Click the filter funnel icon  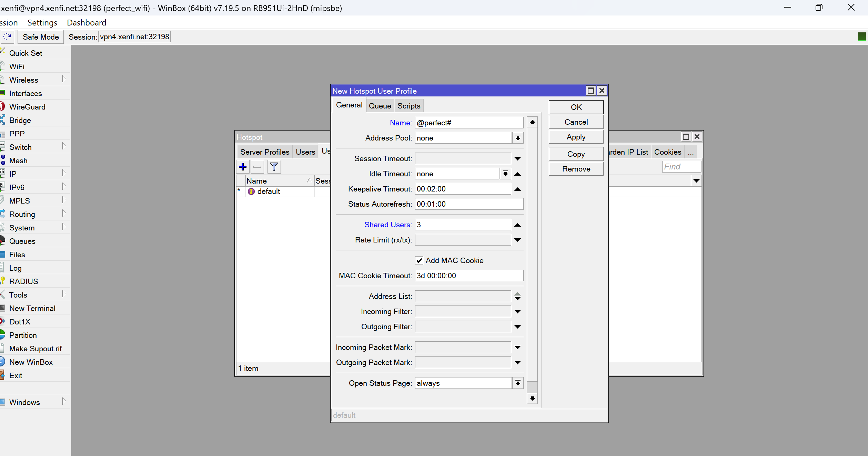pyautogui.click(x=274, y=167)
